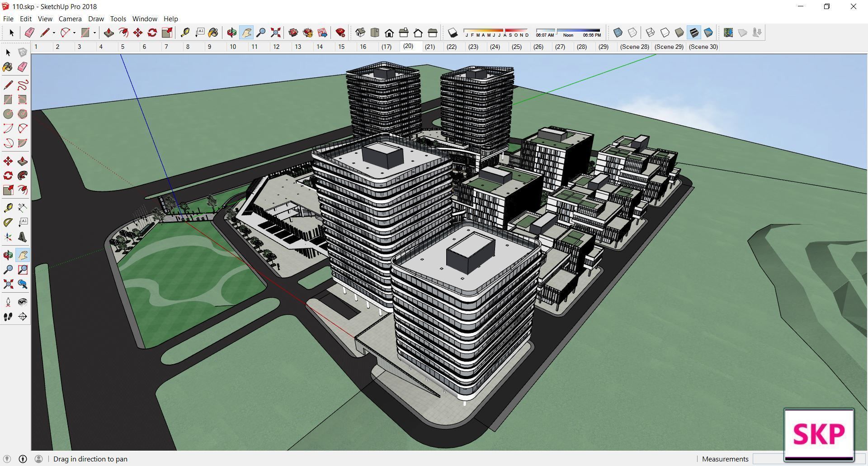Image resolution: width=868 pixels, height=466 pixels.
Task: Select Look Around eye tool
Action: click(x=23, y=302)
